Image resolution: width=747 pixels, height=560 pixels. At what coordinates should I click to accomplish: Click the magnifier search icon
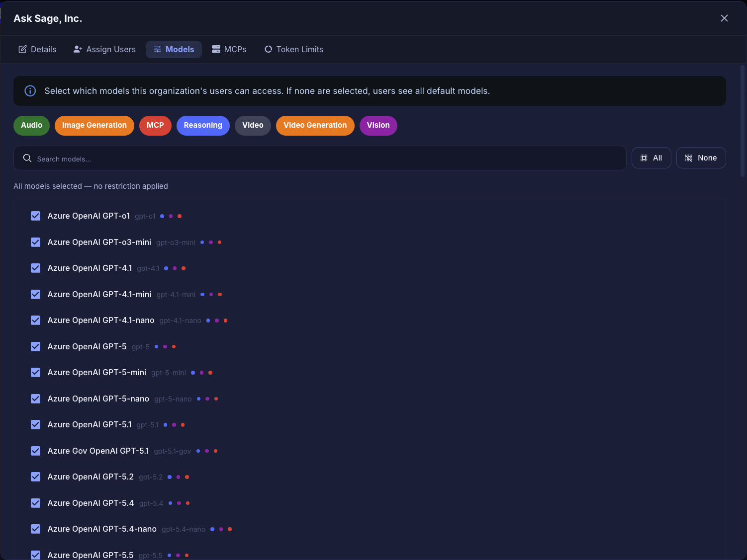[27, 158]
